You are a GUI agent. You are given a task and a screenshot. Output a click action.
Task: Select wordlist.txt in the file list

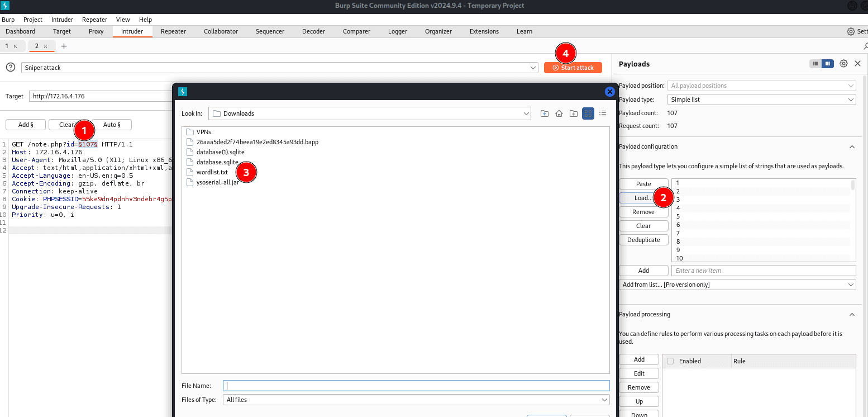tap(212, 172)
